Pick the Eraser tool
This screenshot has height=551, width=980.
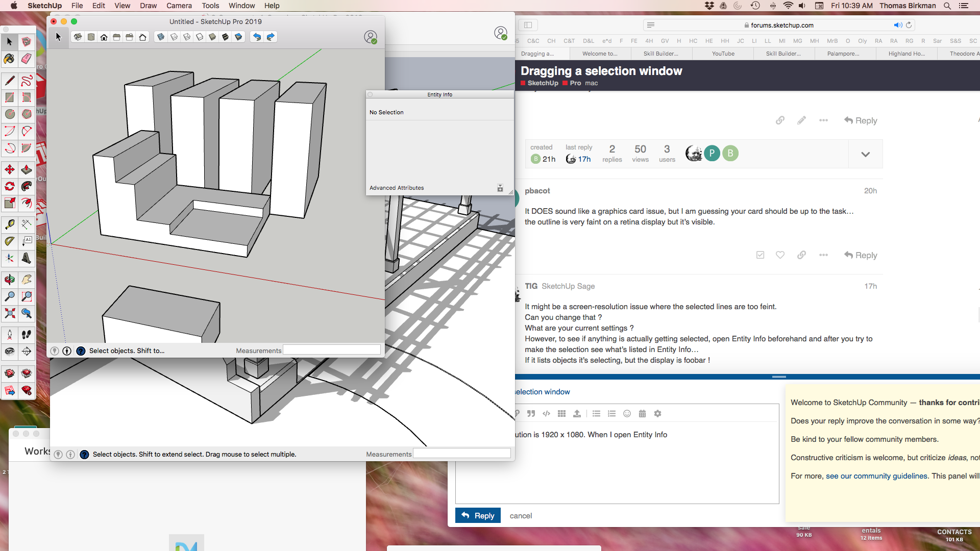27,59
